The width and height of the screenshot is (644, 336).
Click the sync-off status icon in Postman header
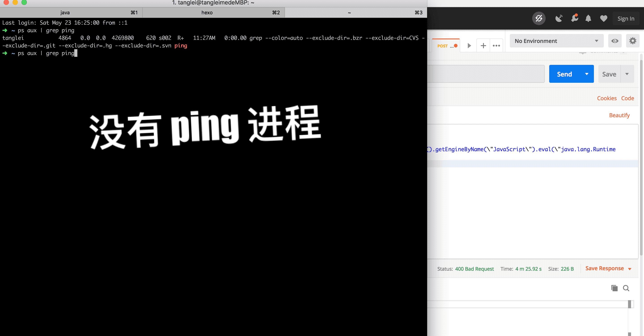pyautogui.click(x=538, y=18)
